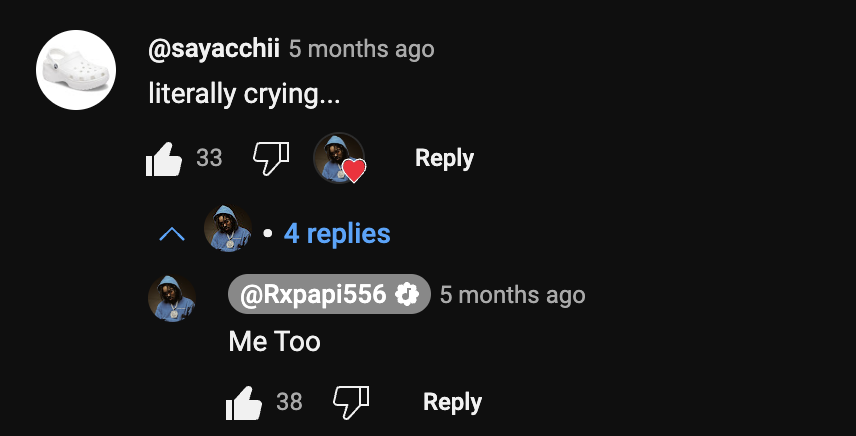Click the verified badge next to Rxpapi556
Image resolution: width=856 pixels, height=436 pixels.
coord(407,294)
